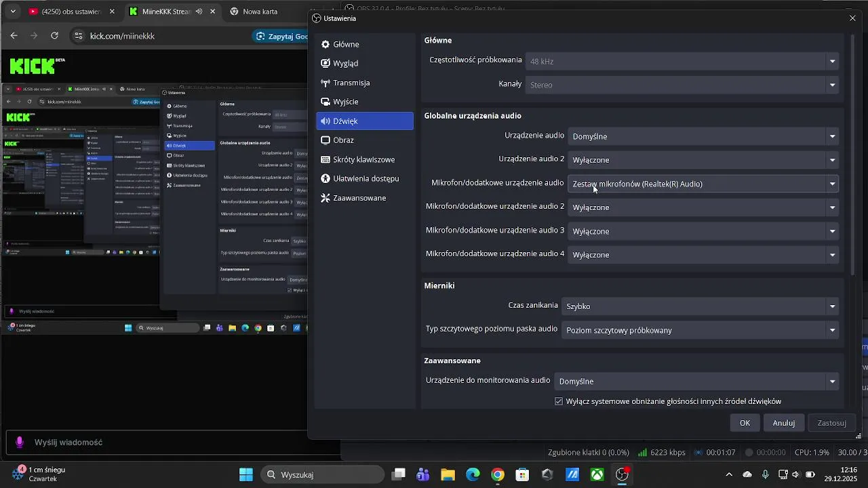
Task: Click the OK button
Action: point(745,423)
